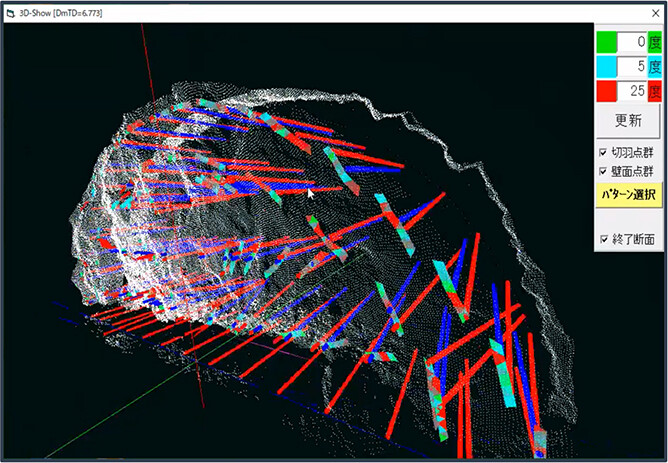Click the cyan color swatch

(x=607, y=67)
